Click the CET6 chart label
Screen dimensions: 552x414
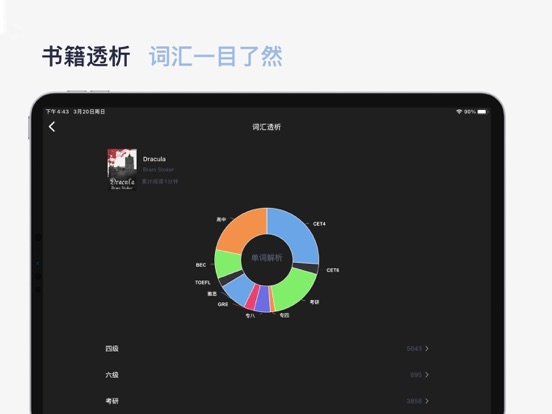point(333,270)
